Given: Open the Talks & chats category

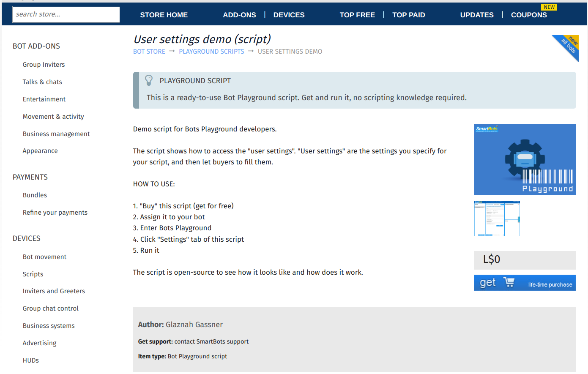Looking at the screenshot, I should point(42,82).
